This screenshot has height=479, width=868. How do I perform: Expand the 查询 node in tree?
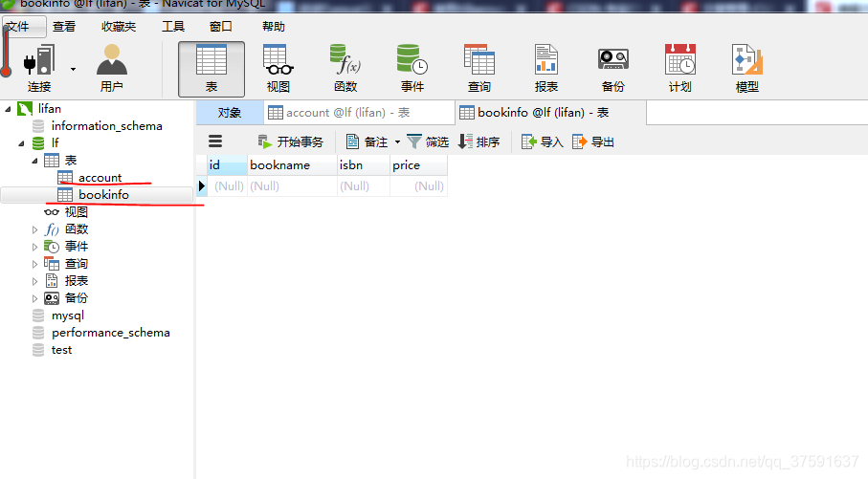click(x=34, y=264)
